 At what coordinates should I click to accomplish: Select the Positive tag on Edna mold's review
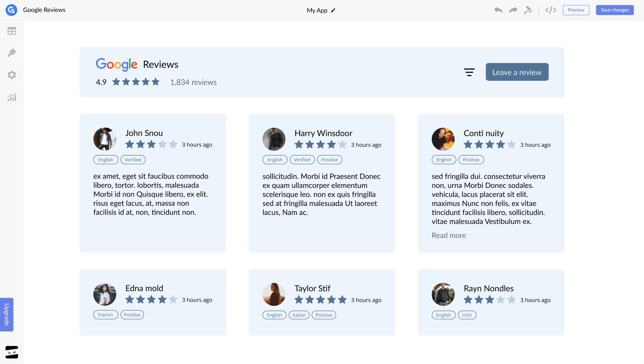coord(132,315)
